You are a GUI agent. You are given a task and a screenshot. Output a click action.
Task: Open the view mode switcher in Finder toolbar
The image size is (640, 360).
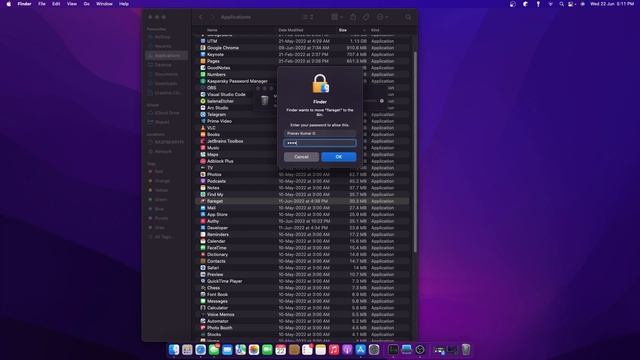click(308, 17)
